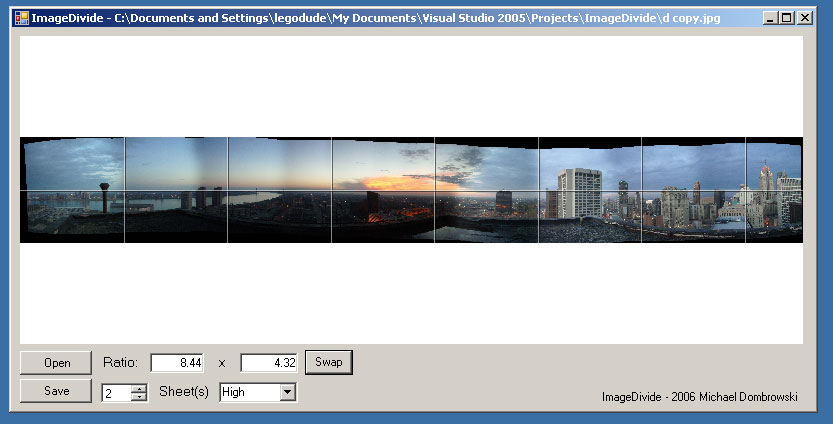The image size is (833, 424).
Task: Maximize the ImageDivide window
Action: click(x=787, y=18)
